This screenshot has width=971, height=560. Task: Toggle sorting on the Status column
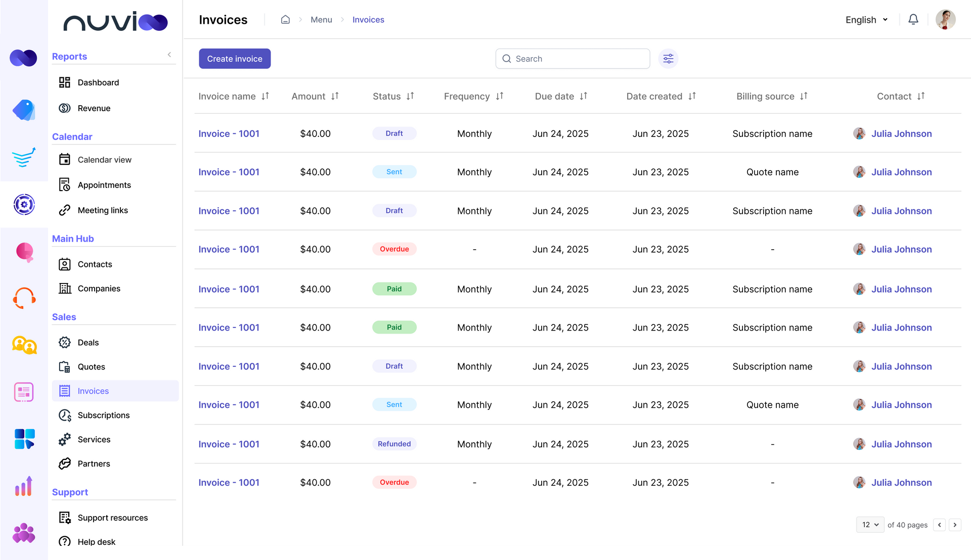pos(409,96)
